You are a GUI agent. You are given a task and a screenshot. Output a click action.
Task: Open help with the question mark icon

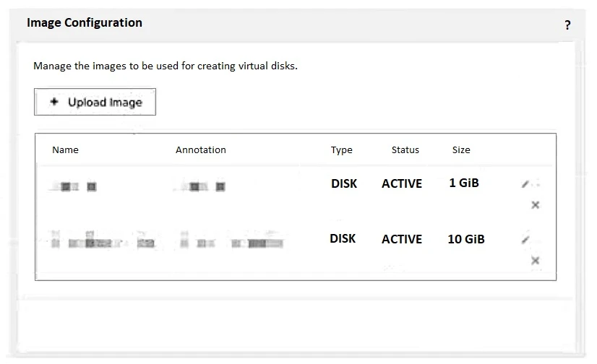point(568,25)
